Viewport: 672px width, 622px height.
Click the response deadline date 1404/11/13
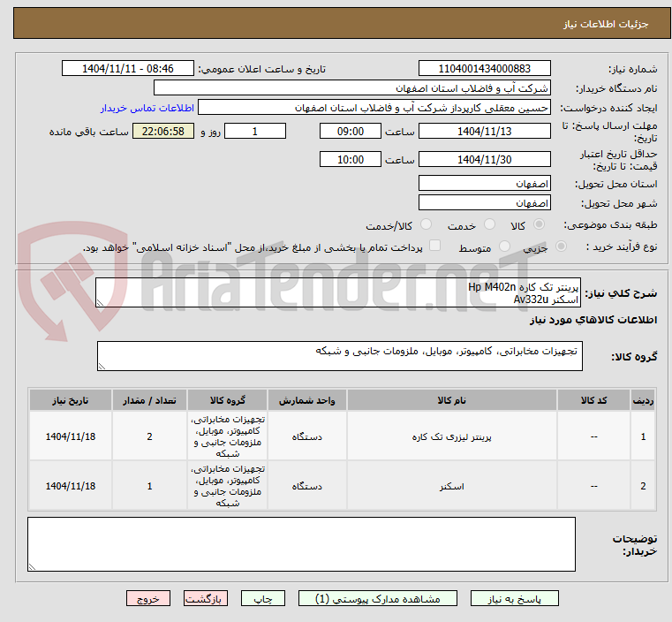click(x=484, y=131)
